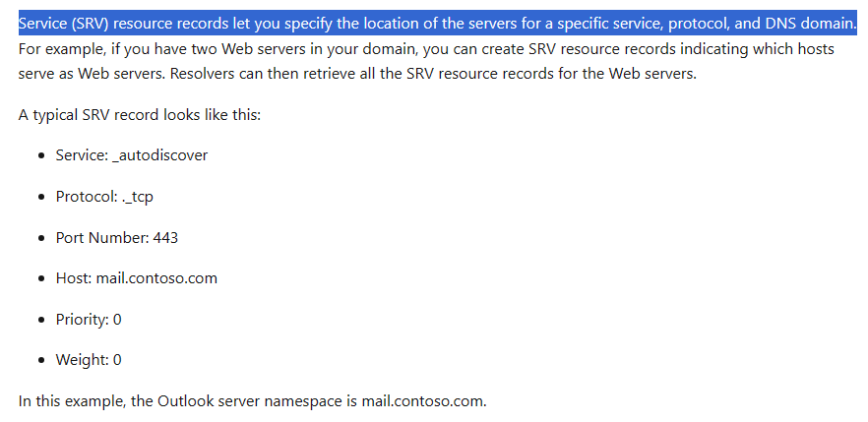This screenshot has height=422, width=868.
Task: Click "mail.contoso.com" in the last sentence
Action: pyautogui.click(x=422, y=401)
